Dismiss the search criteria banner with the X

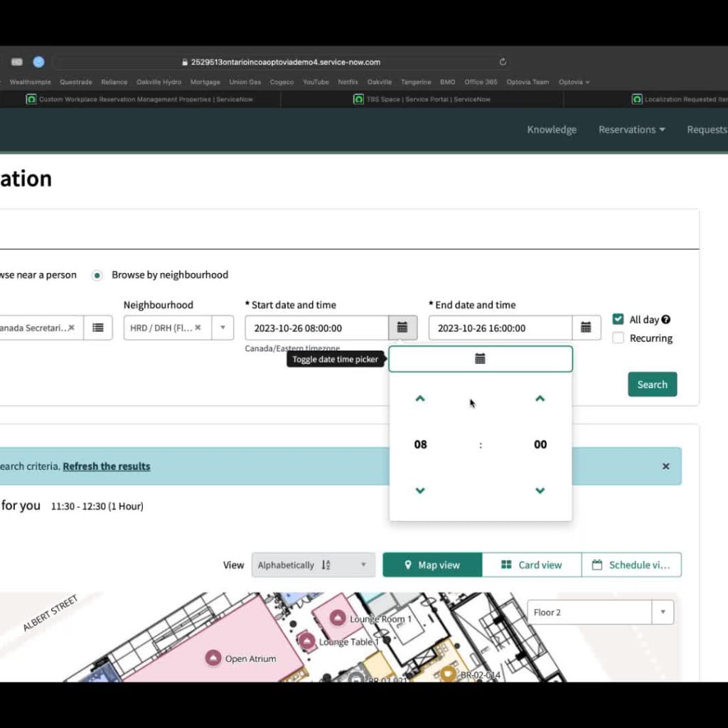(665, 466)
